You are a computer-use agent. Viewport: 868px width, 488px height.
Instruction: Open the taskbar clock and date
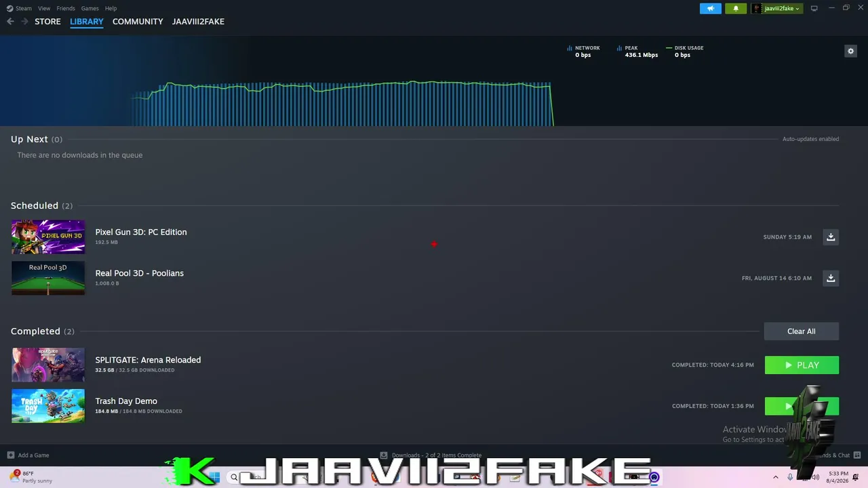(x=837, y=477)
